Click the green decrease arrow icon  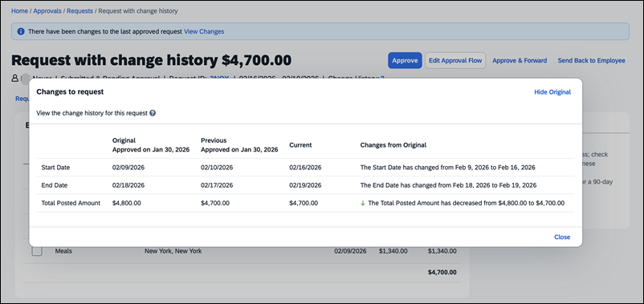point(363,203)
